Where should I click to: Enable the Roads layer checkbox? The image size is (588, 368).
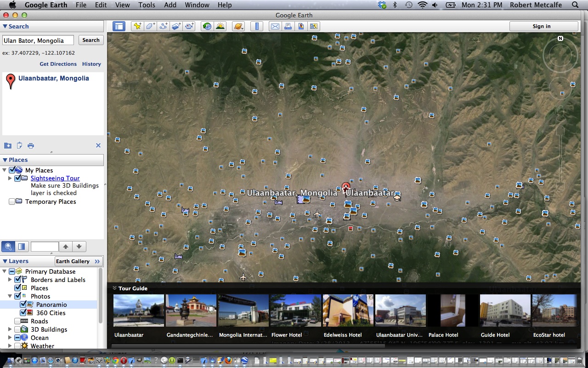click(x=18, y=321)
